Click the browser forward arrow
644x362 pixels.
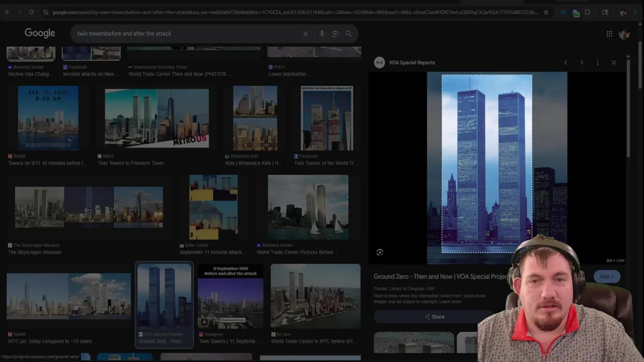pos(19,12)
